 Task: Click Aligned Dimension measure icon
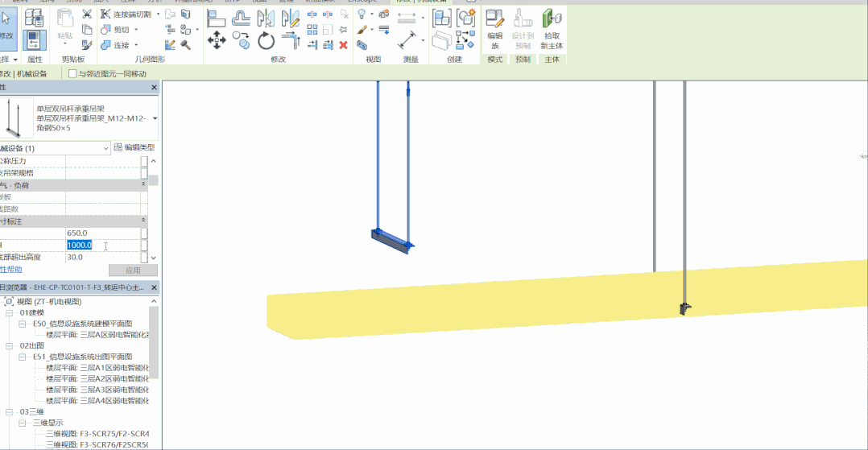pyautogui.click(x=407, y=40)
